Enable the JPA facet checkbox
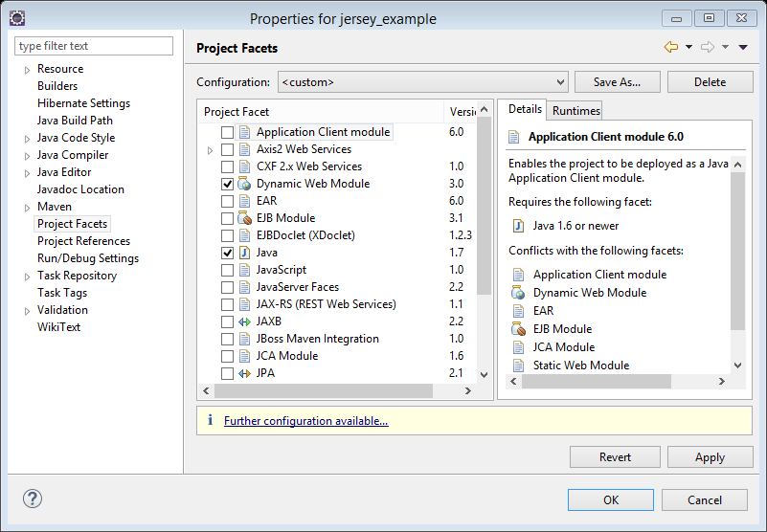The image size is (767, 532). click(x=227, y=373)
